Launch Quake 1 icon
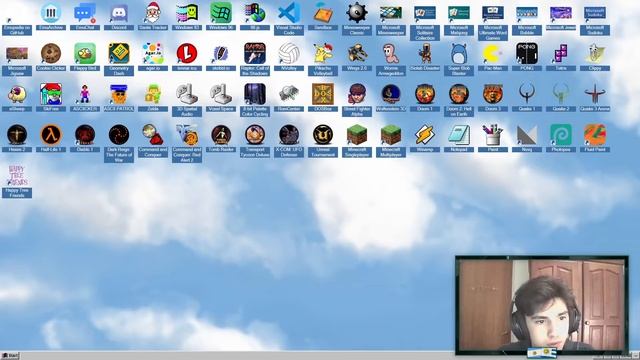 [x=527, y=94]
